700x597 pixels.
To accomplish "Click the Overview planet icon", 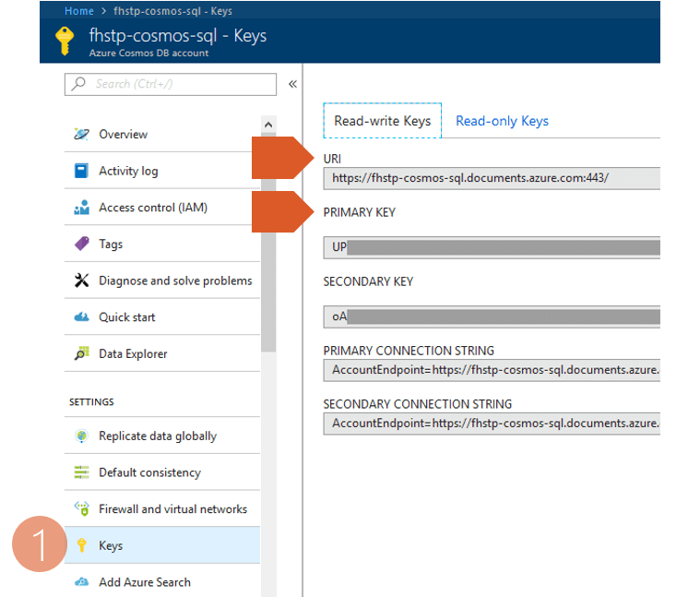I will (x=81, y=134).
